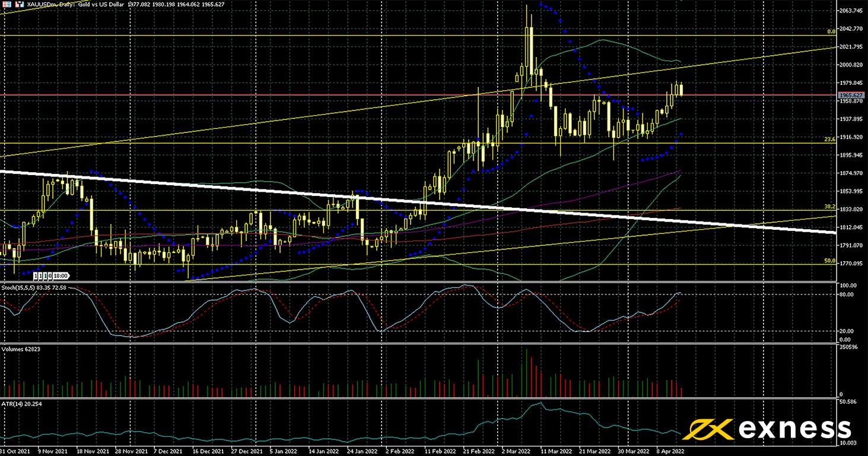Viewport: 868px width, 456px height.
Task: Click the 1937.895 price scale value
Action: 850,119
